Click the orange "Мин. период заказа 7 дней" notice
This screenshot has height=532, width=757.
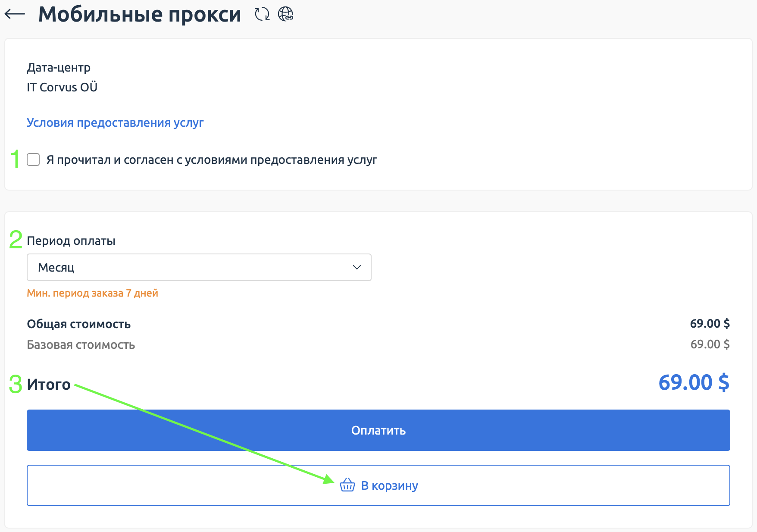coord(93,293)
